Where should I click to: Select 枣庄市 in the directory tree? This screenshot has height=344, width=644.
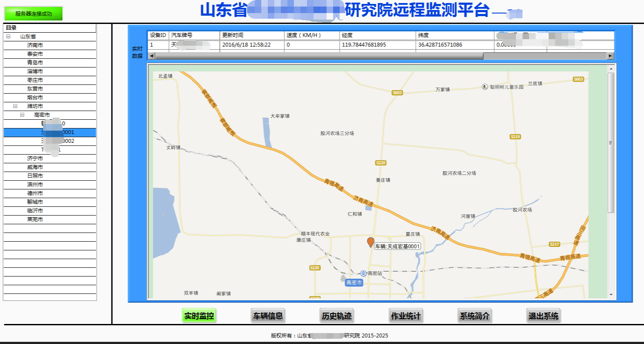pyautogui.click(x=50, y=80)
